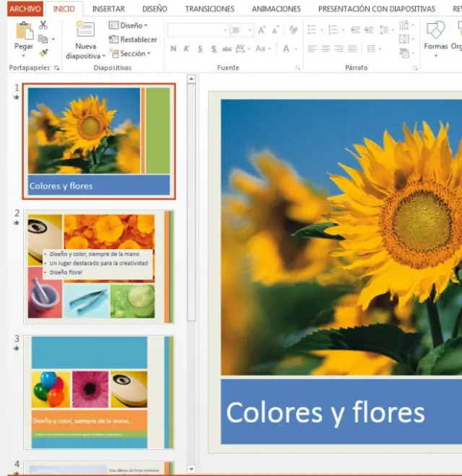The width and height of the screenshot is (462, 476).
Task: Toggle underline (S) formatting
Action: tap(201, 49)
